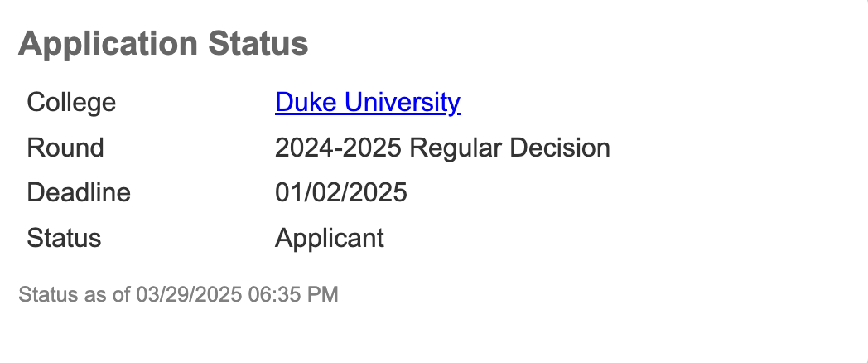The width and height of the screenshot is (868, 363).
Task: Click the status timestamp footer text
Action: 178,294
